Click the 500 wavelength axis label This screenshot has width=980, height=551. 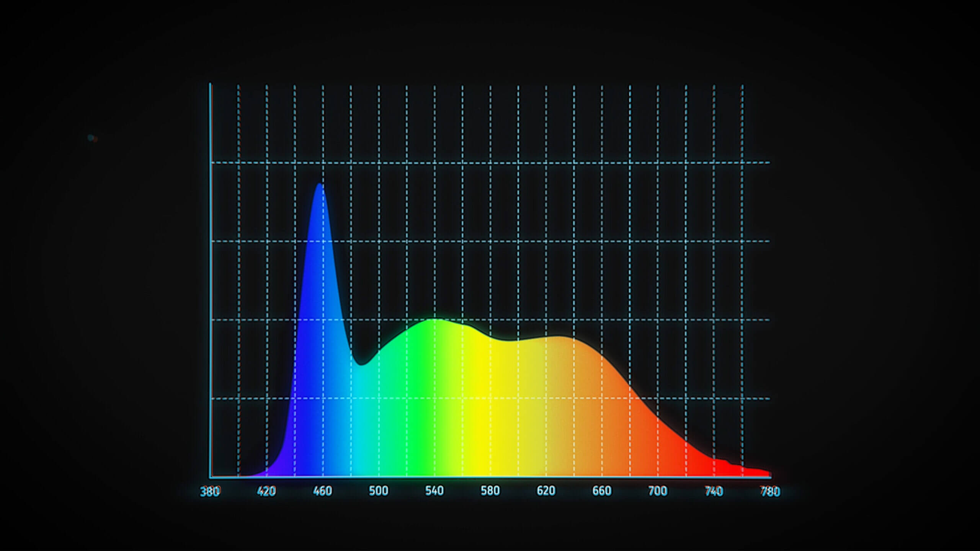pos(378,491)
